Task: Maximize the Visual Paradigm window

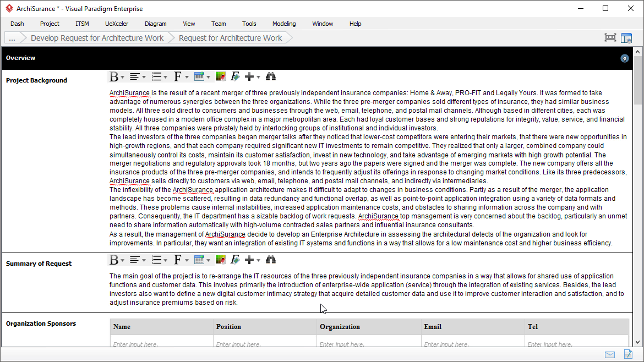Action: pyautogui.click(x=605, y=9)
